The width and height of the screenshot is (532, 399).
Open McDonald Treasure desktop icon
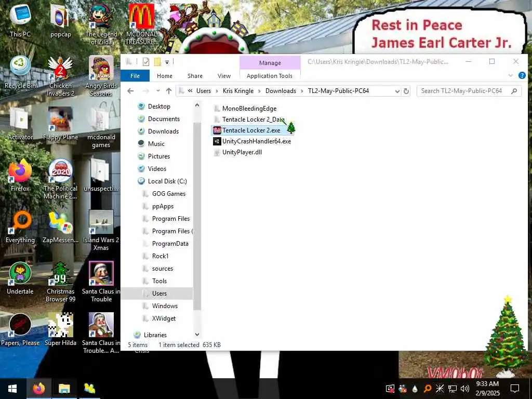(141, 24)
